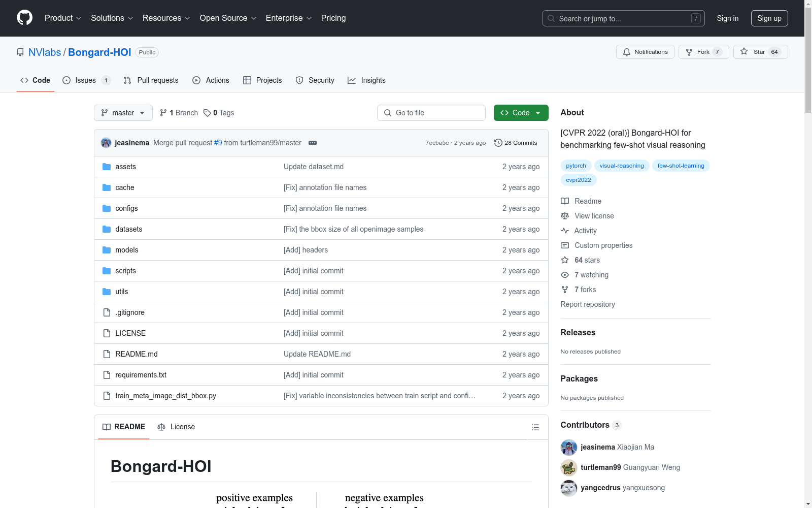
Task: Switch to the License tab
Action: [x=176, y=427]
